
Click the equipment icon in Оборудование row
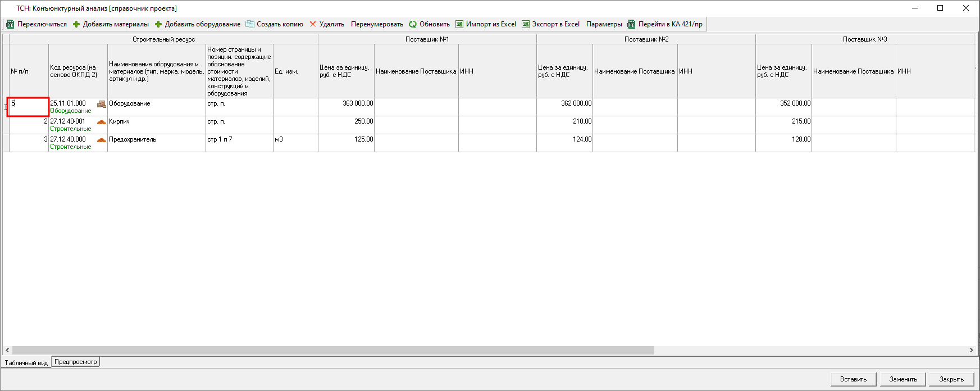click(102, 104)
